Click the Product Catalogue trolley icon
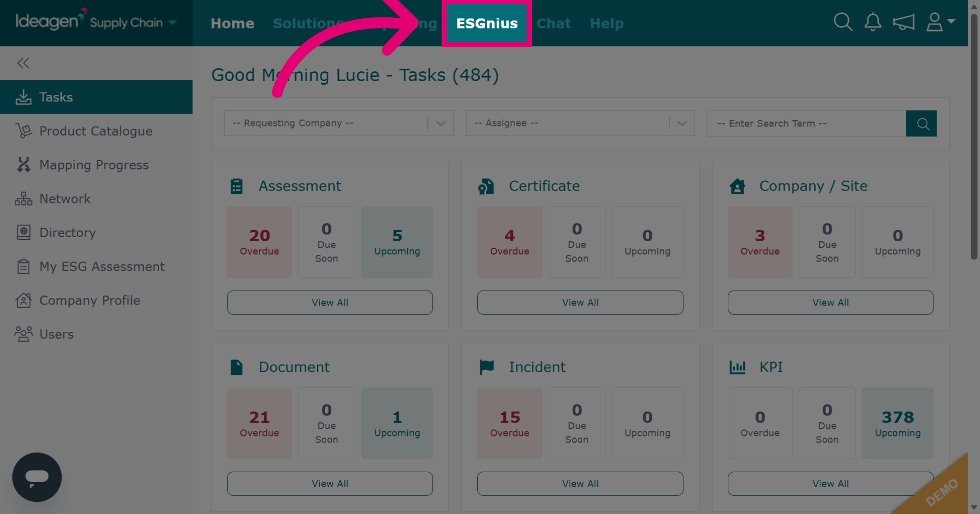The image size is (980, 514). 23,131
